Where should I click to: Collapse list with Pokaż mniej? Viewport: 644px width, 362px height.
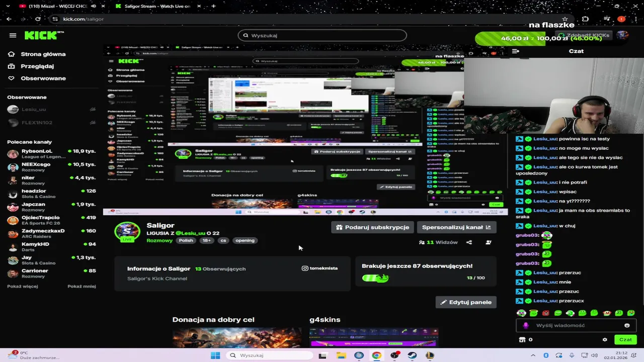82,286
